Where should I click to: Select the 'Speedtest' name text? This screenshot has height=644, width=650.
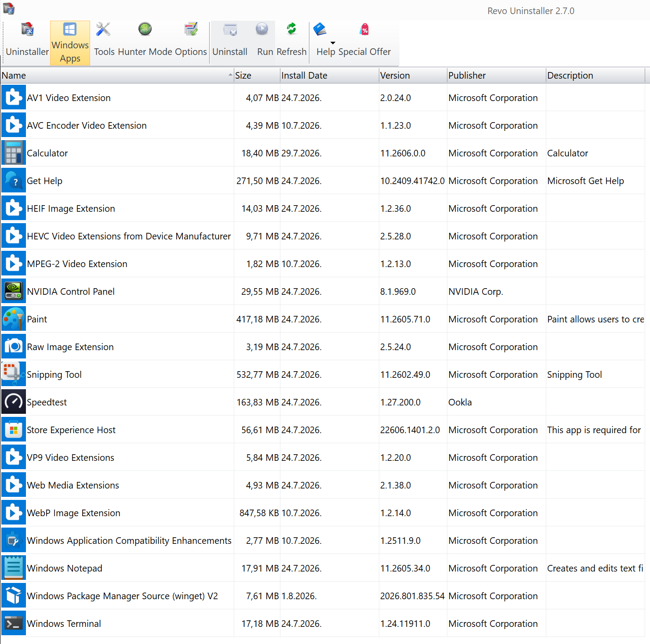47,402
